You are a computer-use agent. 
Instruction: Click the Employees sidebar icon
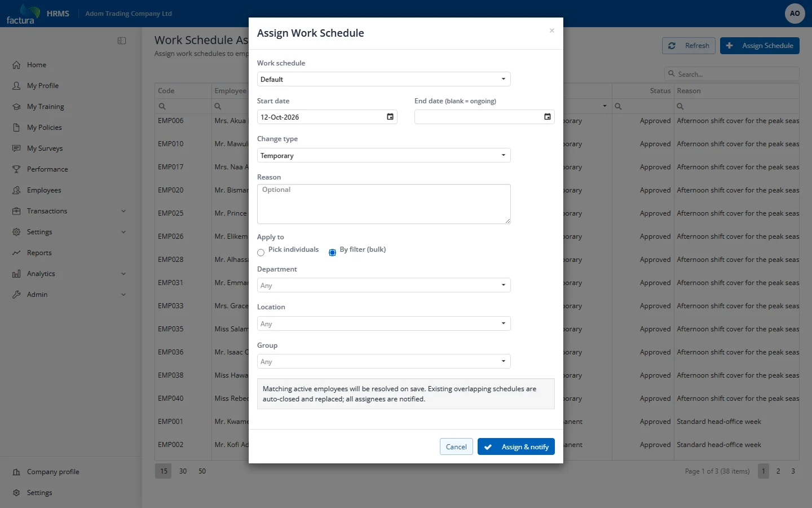[16, 190]
